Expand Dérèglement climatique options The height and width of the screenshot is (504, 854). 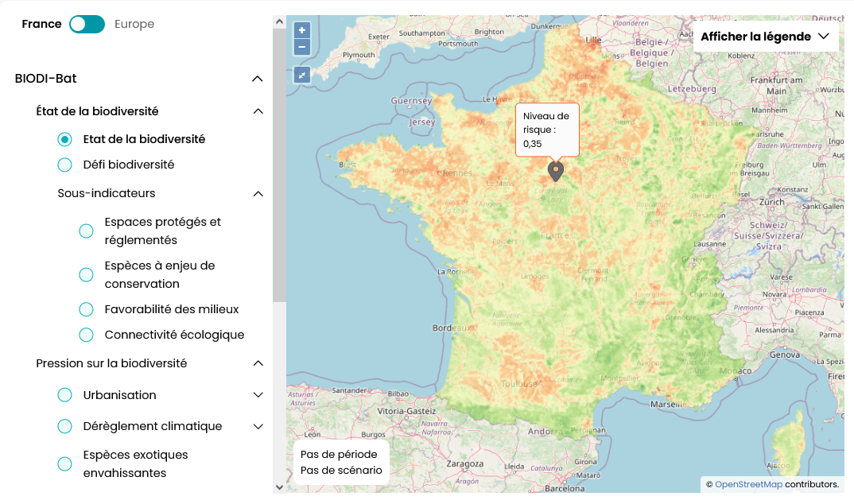click(x=258, y=426)
